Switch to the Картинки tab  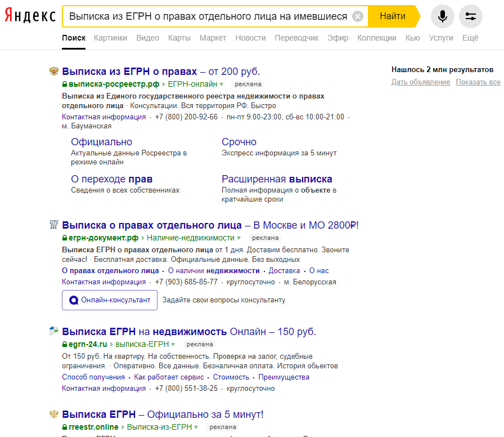coord(111,38)
